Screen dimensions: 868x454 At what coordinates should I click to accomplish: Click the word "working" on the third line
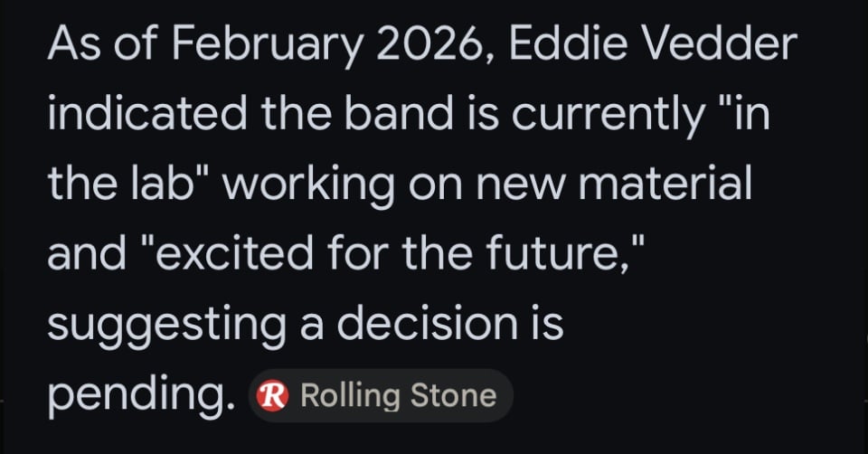tap(307, 185)
